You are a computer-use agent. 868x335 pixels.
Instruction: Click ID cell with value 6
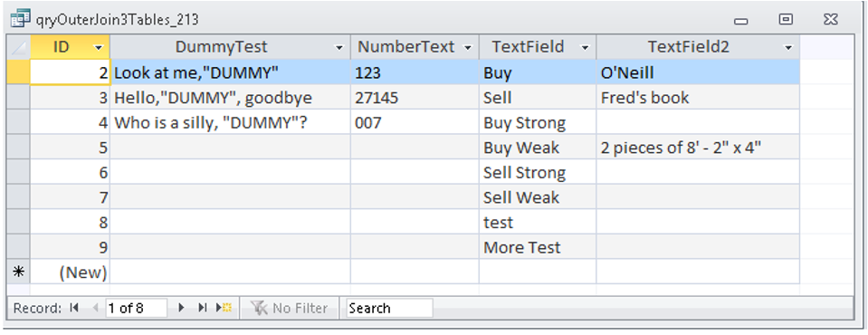(70, 172)
